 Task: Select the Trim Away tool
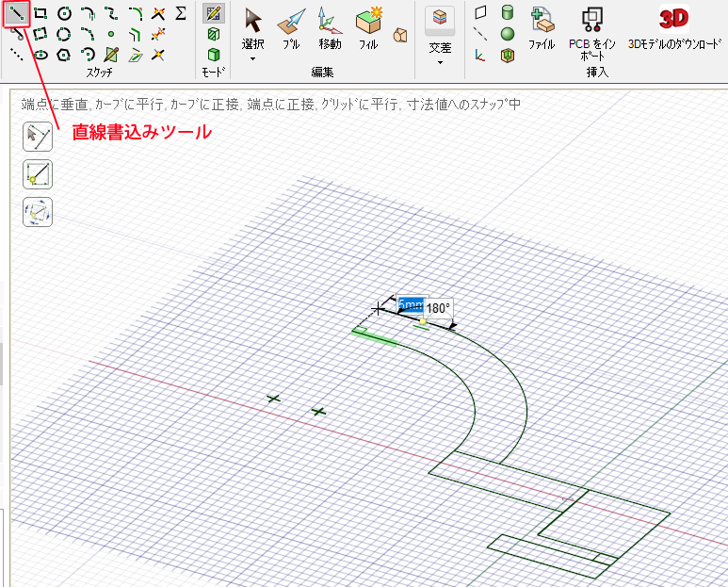(158, 34)
